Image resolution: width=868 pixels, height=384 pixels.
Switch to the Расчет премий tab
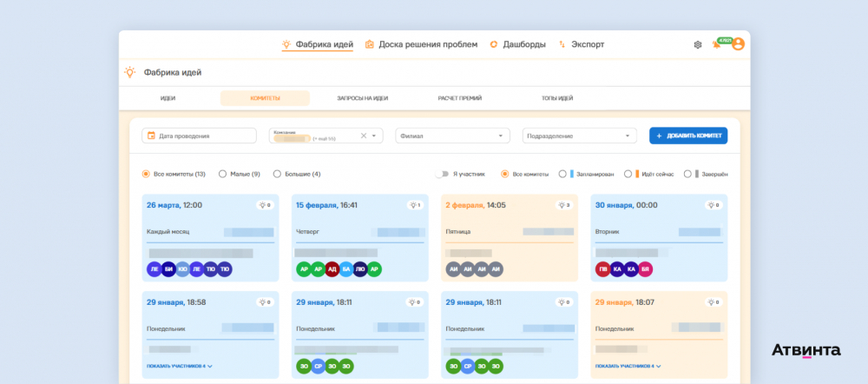point(459,98)
